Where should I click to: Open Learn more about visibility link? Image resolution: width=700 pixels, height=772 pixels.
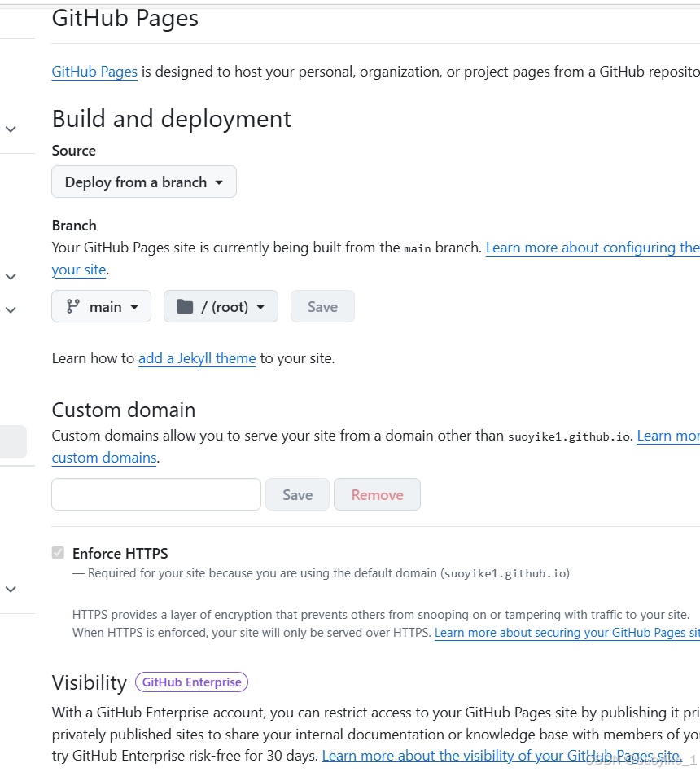[x=501, y=756]
